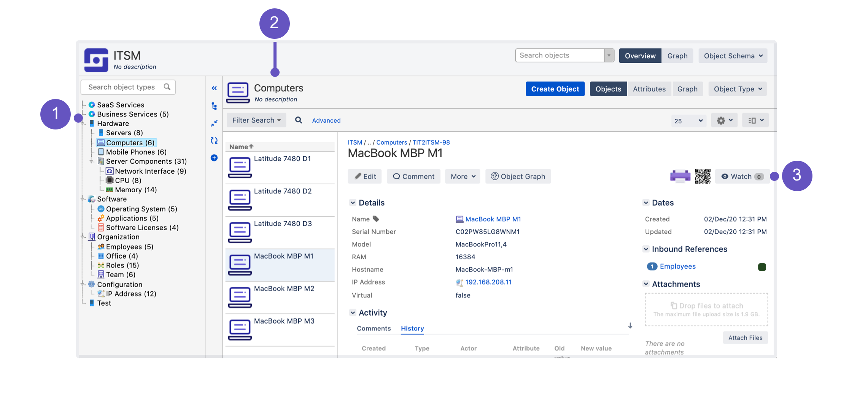Open the Object Schema dropdown
Viewport: 868px width, 409px height.
coord(733,56)
